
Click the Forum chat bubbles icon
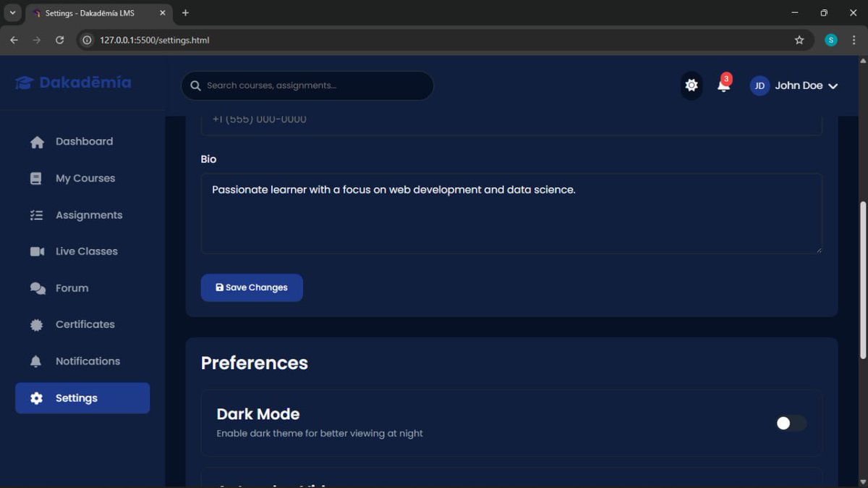tap(38, 288)
